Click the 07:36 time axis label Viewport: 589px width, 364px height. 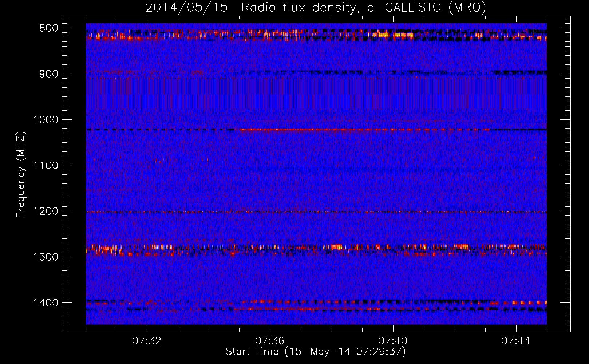[x=270, y=341]
